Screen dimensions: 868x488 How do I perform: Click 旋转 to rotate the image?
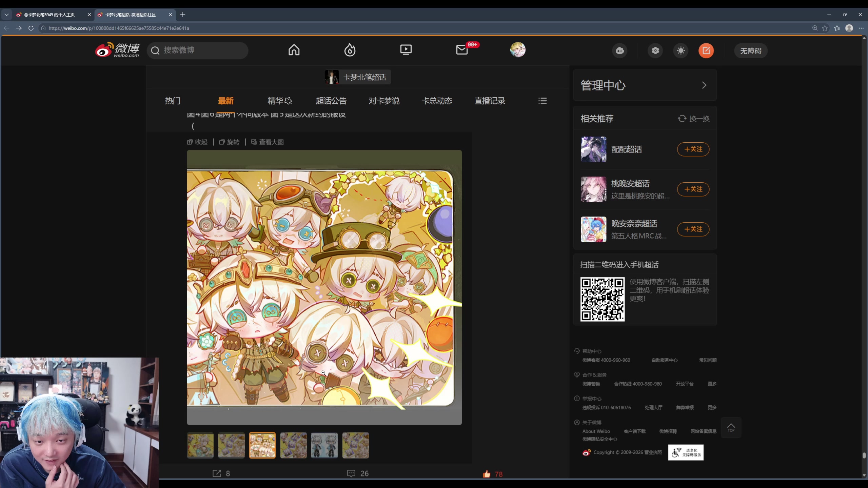(x=229, y=142)
